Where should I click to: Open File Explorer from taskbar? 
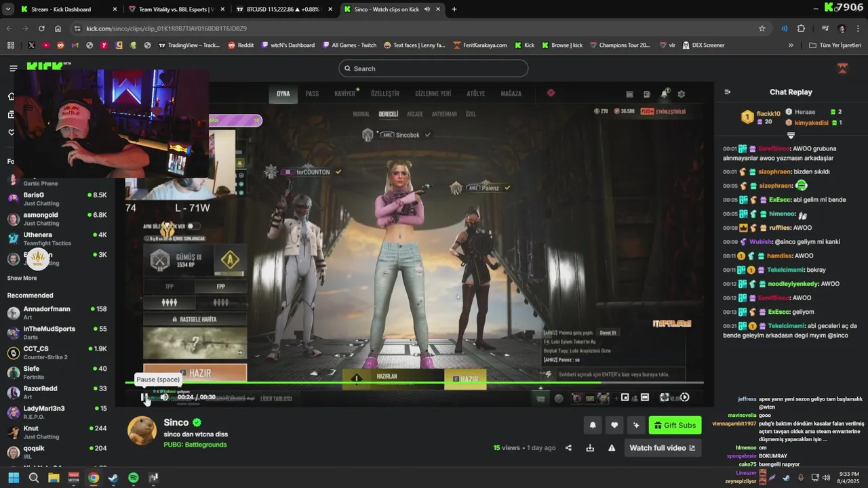click(x=54, y=478)
